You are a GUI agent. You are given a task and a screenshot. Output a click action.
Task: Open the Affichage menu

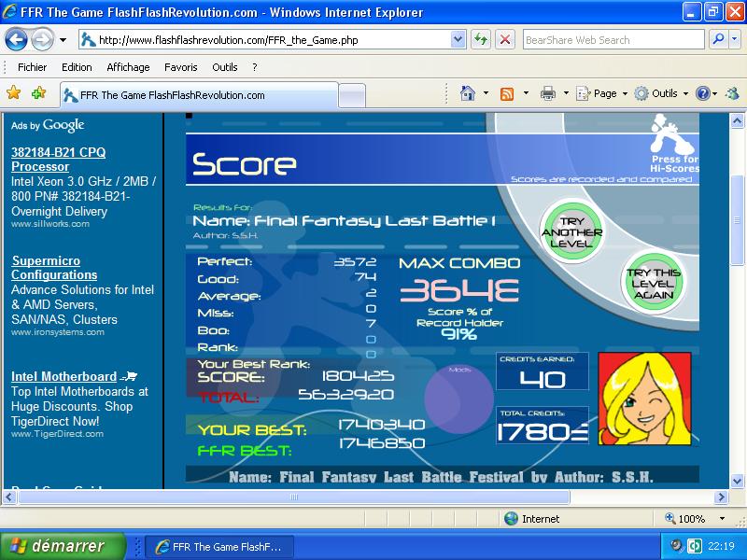128,67
